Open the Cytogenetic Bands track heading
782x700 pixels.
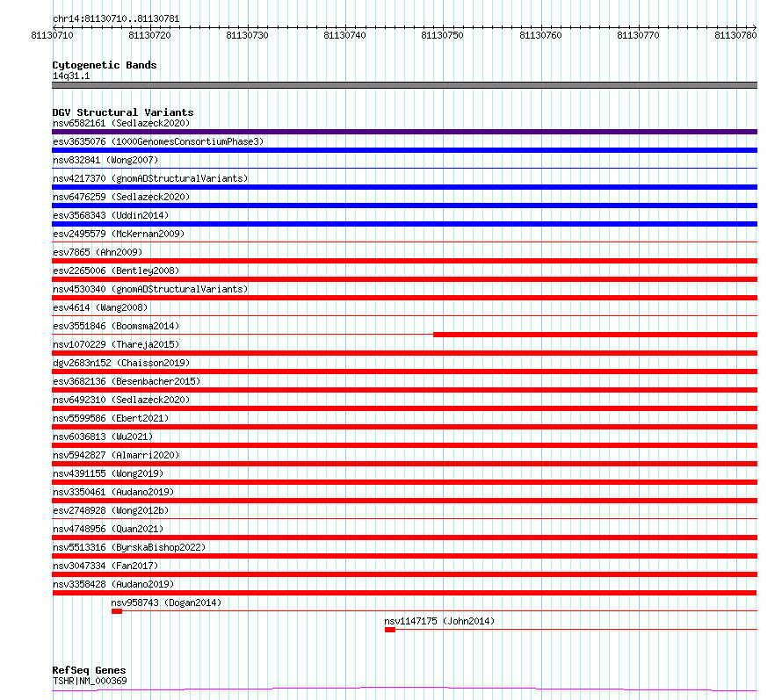[105, 65]
